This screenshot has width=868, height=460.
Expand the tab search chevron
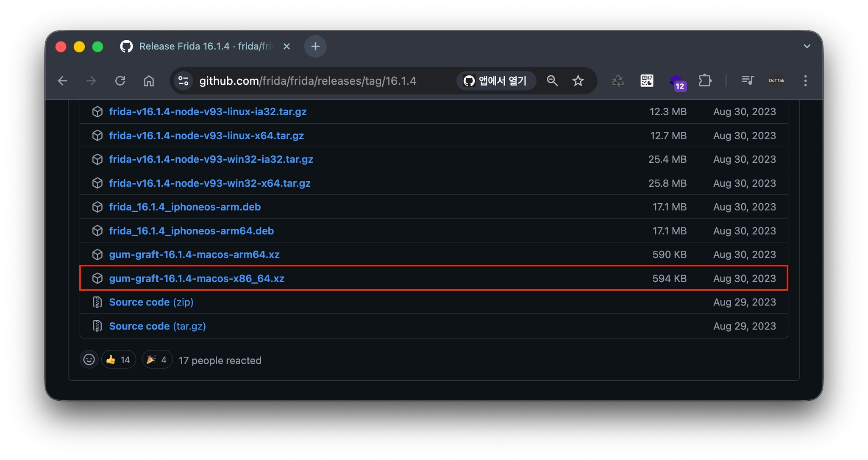(x=807, y=46)
